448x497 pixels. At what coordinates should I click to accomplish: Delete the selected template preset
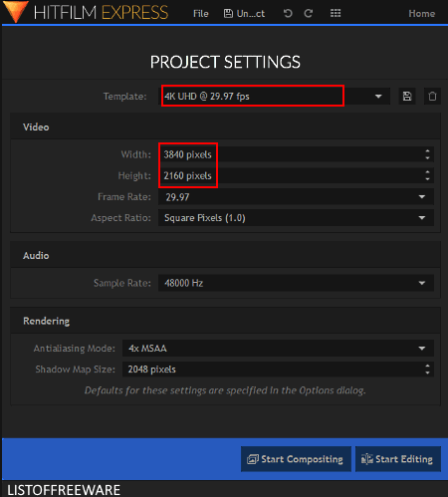tap(432, 97)
